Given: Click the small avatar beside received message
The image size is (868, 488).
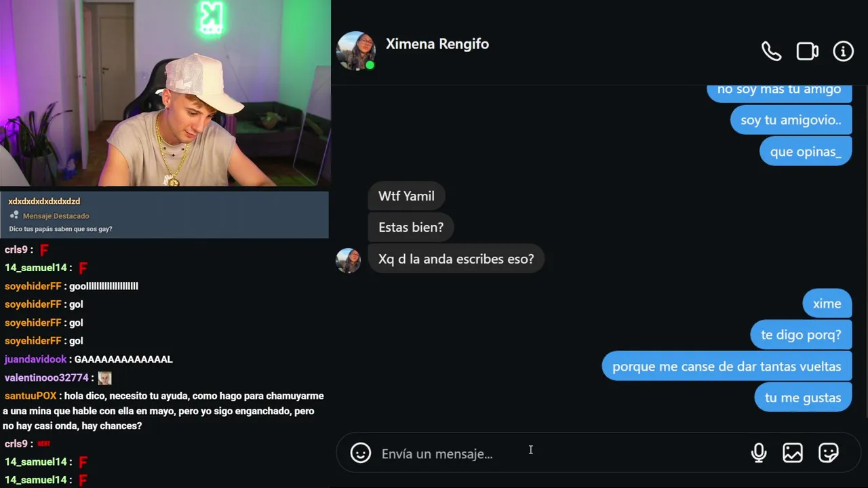Looking at the screenshot, I should (x=348, y=260).
